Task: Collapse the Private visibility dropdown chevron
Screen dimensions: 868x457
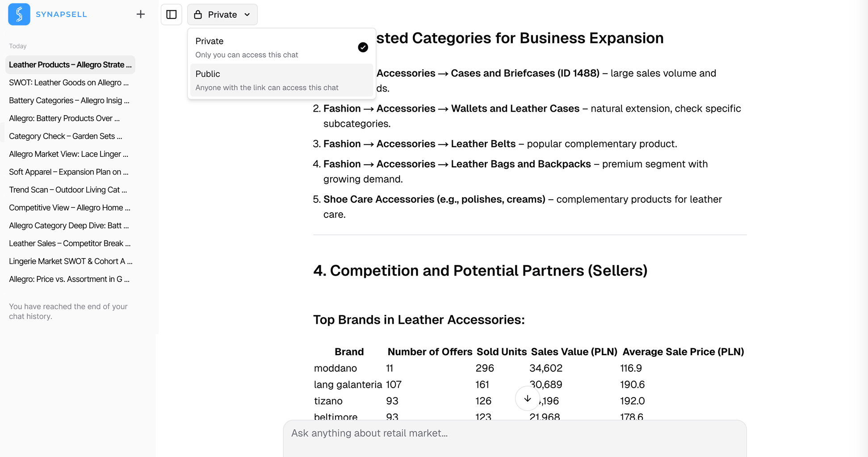Action: pyautogui.click(x=247, y=15)
